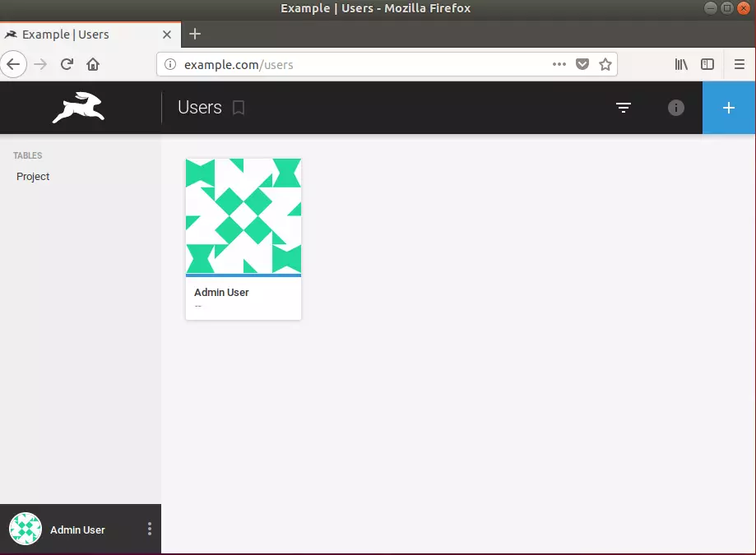756x555 pixels.
Task: Toggle the Firefox sidebar view
Action: point(707,64)
